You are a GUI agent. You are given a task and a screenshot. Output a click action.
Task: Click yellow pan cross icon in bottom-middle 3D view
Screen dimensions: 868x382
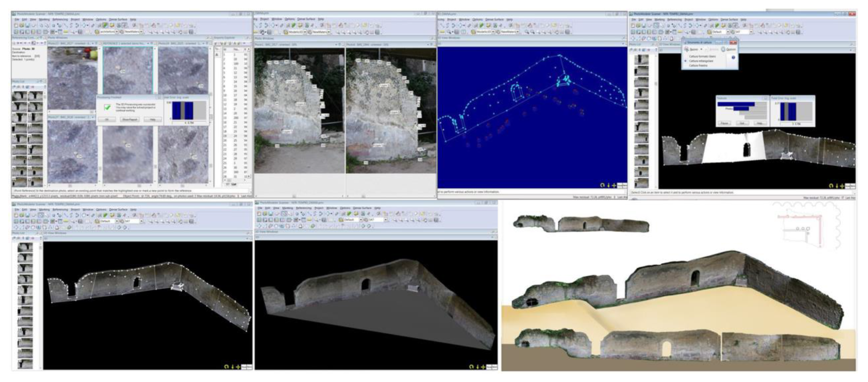click(x=483, y=367)
